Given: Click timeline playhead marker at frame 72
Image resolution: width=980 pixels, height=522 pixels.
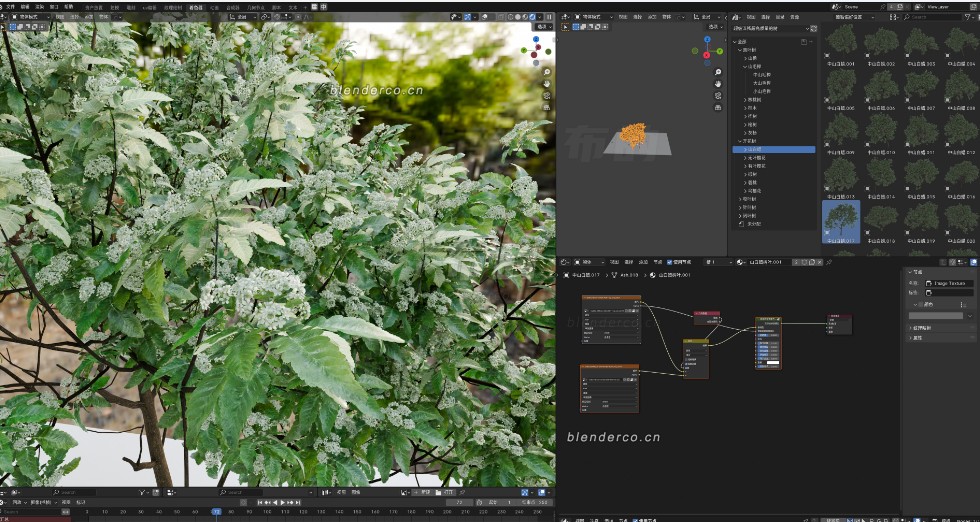Looking at the screenshot, I should click(216, 511).
